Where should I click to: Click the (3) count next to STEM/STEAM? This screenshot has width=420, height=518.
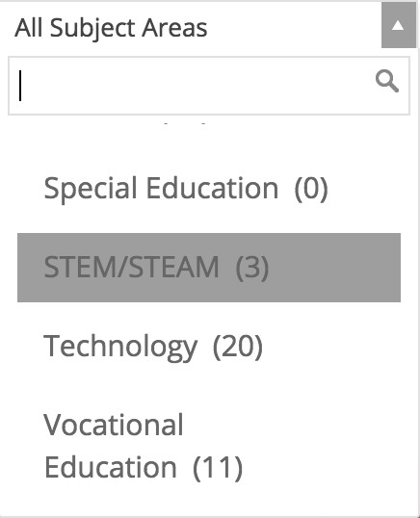(x=252, y=268)
